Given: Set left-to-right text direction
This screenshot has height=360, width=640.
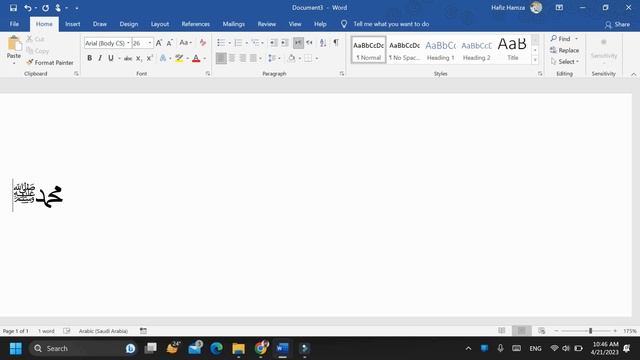Looking at the screenshot, I should (x=298, y=43).
